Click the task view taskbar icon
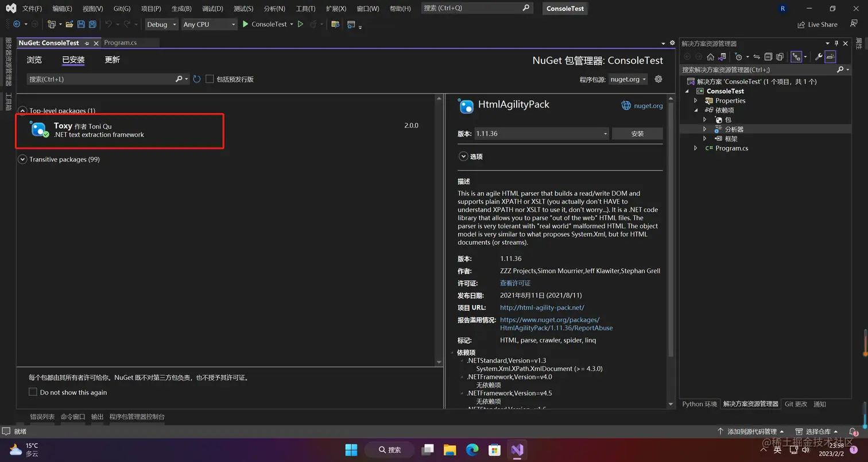The height and width of the screenshot is (462, 868). click(x=427, y=449)
